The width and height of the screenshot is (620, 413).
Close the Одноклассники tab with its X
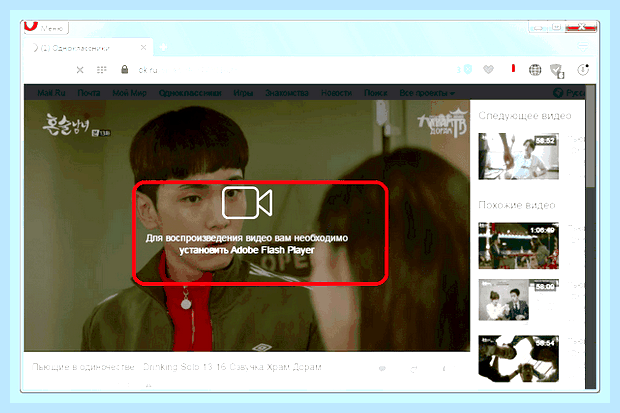pyautogui.click(x=143, y=48)
